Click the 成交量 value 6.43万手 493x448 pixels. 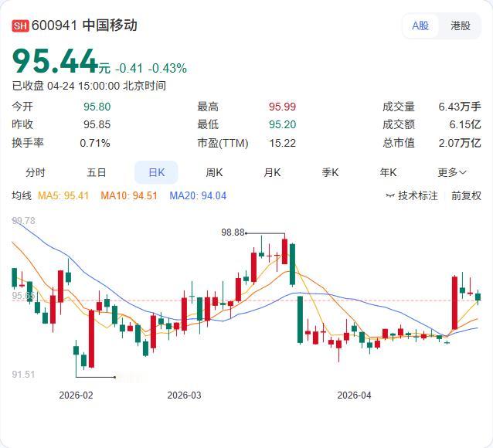460,107
